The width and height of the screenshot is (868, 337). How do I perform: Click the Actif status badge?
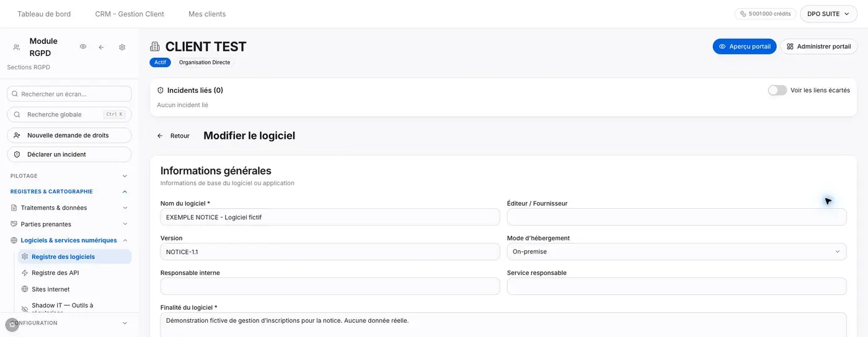pyautogui.click(x=160, y=63)
